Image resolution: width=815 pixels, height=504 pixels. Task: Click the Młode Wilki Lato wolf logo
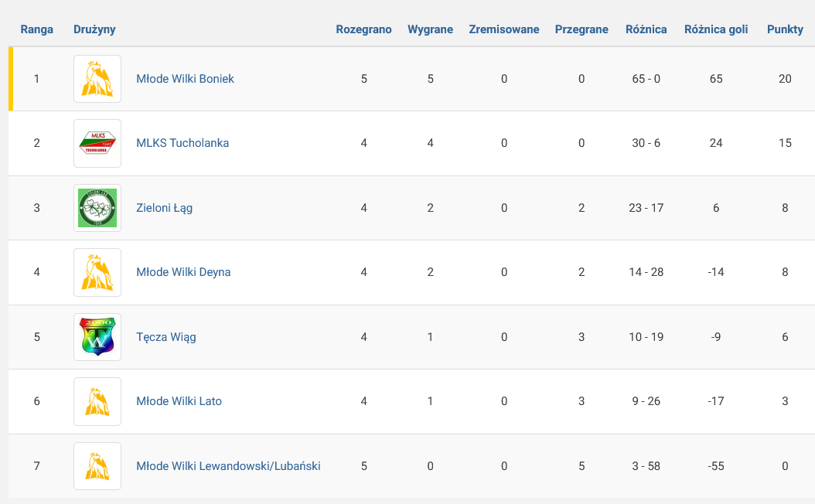coord(97,401)
